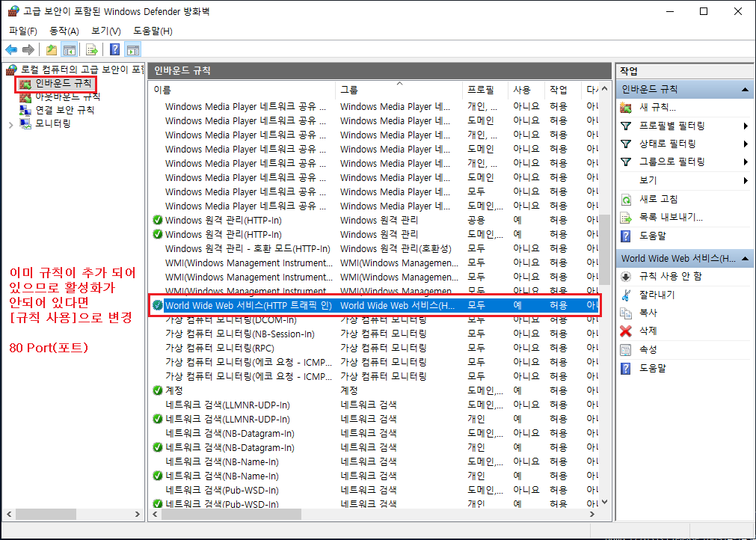The width and height of the screenshot is (756, 540).
Task: Click the rules list vertical scrollbar thumb
Action: point(605,250)
